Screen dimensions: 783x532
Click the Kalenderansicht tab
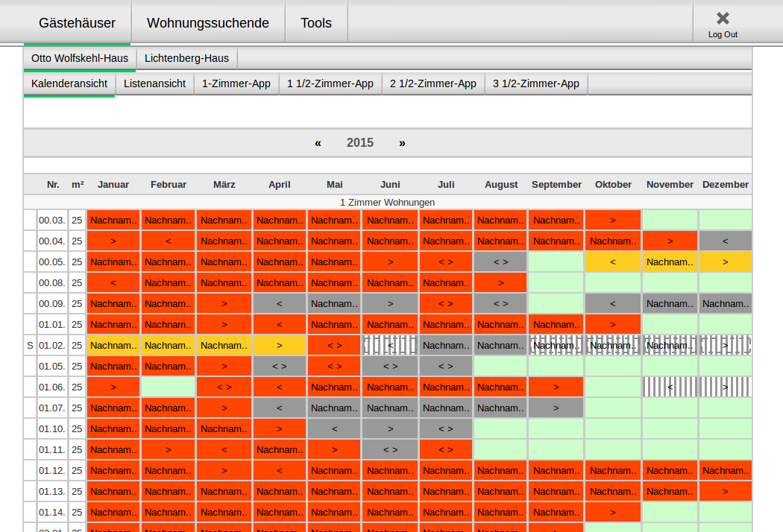pos(69,83)
